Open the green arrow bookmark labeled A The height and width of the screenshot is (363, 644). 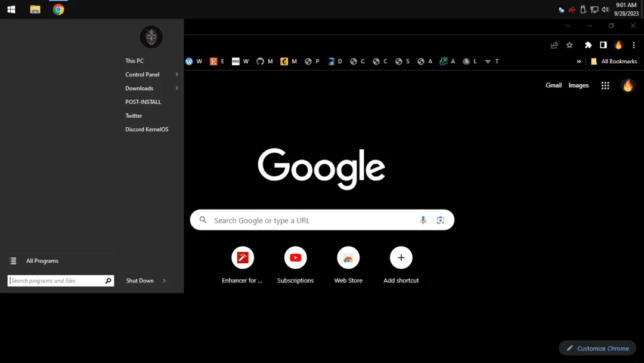click(x=447, y=61)
